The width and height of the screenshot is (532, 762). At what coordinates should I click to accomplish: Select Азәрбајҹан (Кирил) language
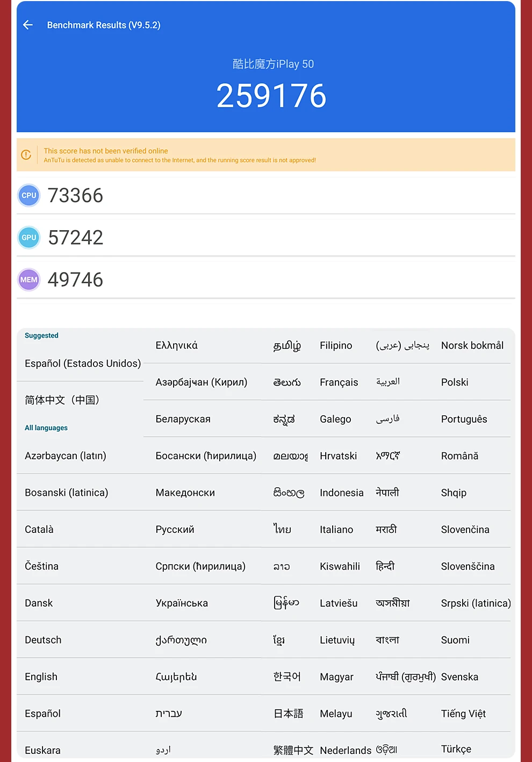coord(202,382)
